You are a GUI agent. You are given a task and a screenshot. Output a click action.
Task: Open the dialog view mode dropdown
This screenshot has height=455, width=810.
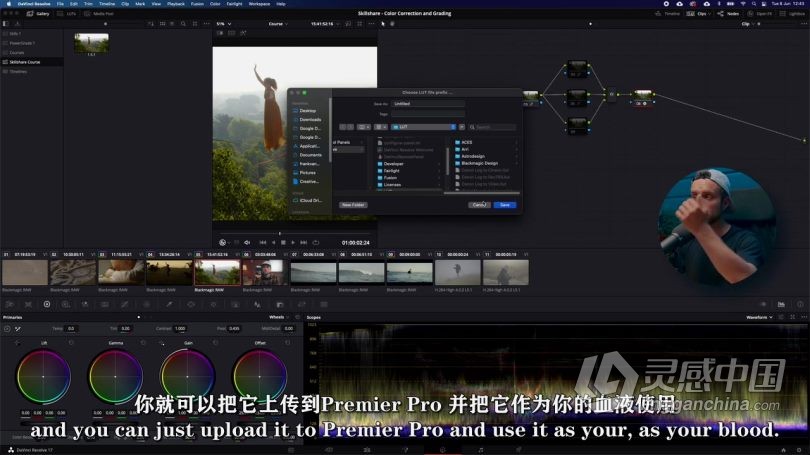pyautogui.click(x=364, y=127)
